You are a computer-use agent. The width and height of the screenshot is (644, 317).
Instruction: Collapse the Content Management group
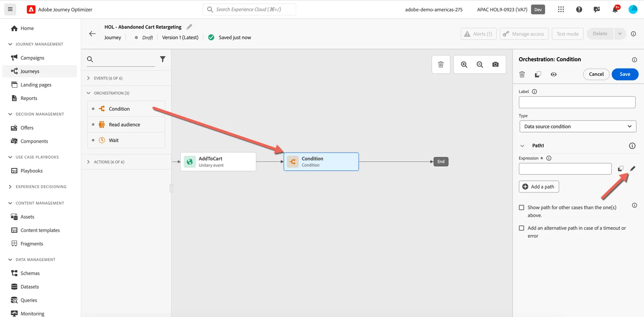pos(10,203)
